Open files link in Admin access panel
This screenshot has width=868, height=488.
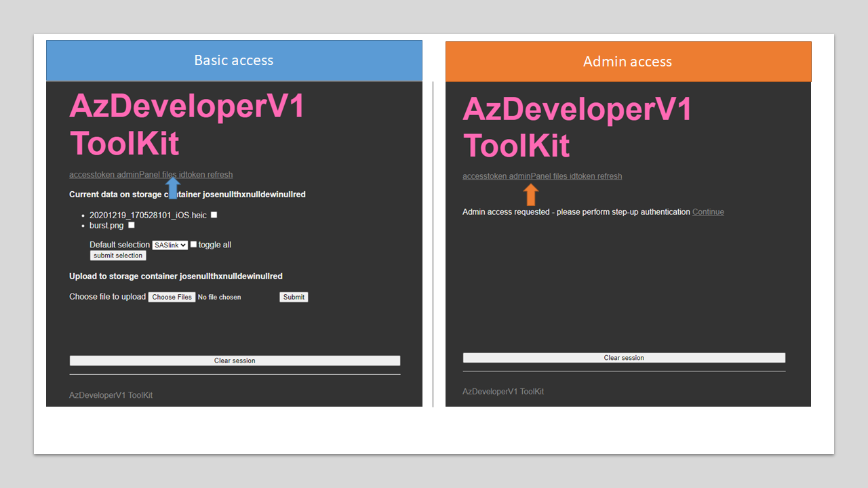click(560, 176)
